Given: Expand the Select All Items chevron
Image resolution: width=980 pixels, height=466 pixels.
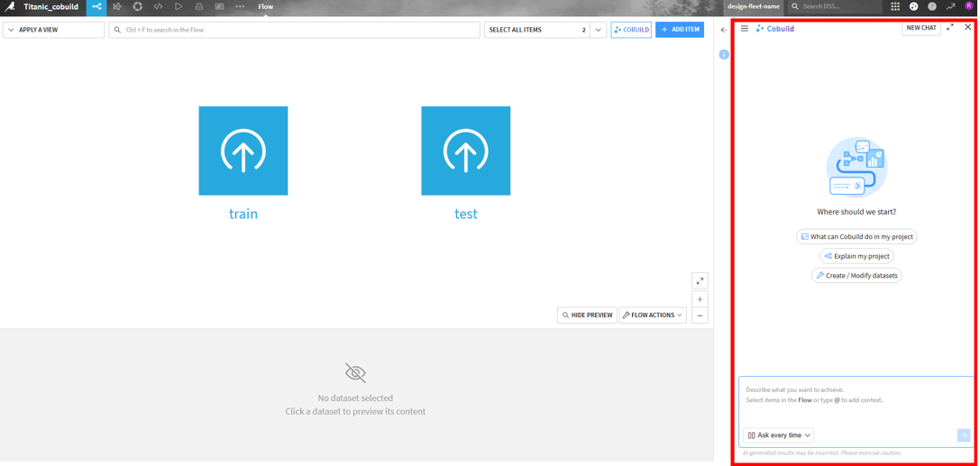Looking at the screenshot, I should click(598, 30).
